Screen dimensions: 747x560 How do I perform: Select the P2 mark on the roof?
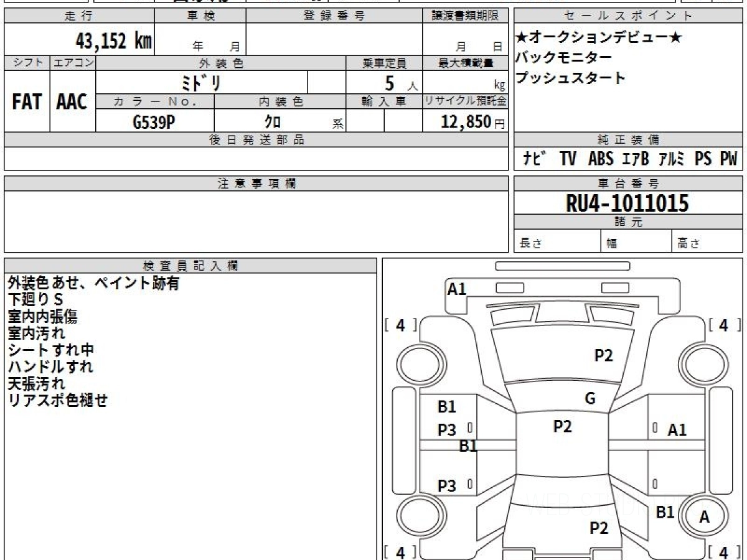click(563, 426)
